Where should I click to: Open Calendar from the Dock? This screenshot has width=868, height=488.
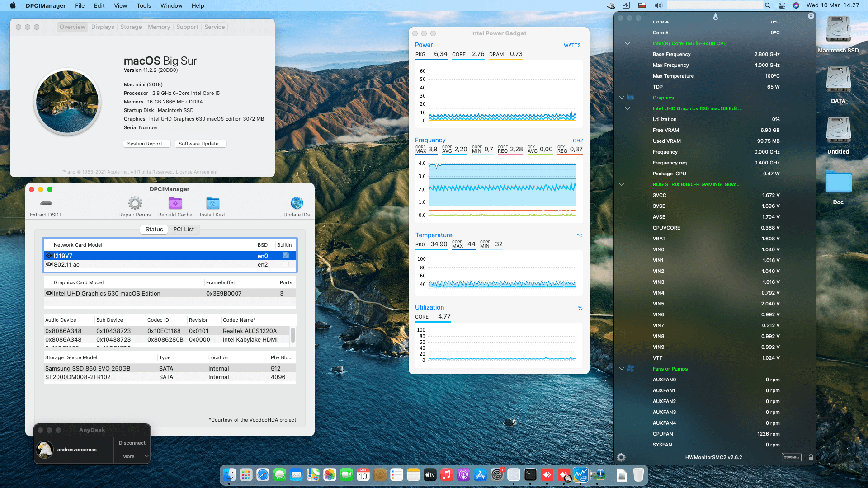[363, 475]
